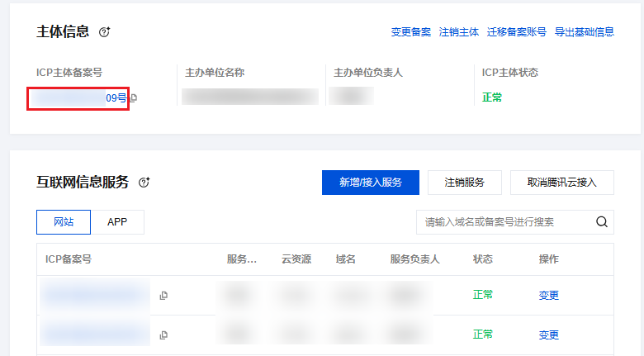Click the 云资源 column header
This screenshot has width=644, height=356.
point(296,259)
